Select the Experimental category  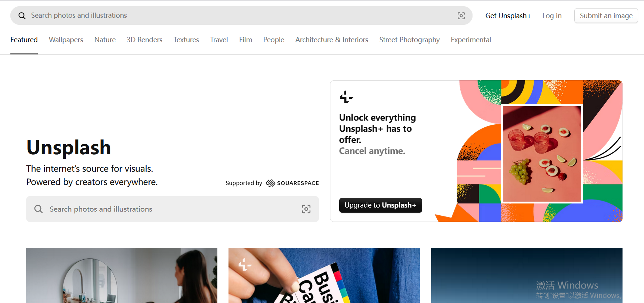pyautogui.click(x=471, y=40)
